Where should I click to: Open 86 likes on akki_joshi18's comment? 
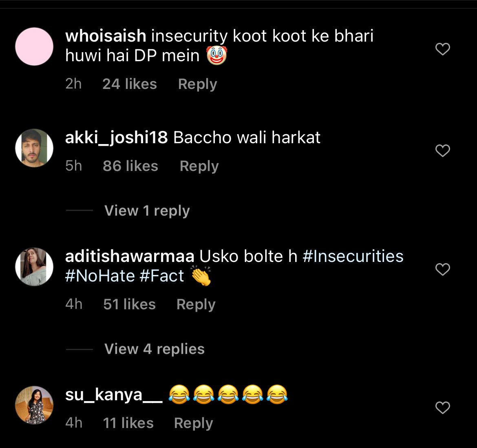pyautogui.click(x=130, y=166)
